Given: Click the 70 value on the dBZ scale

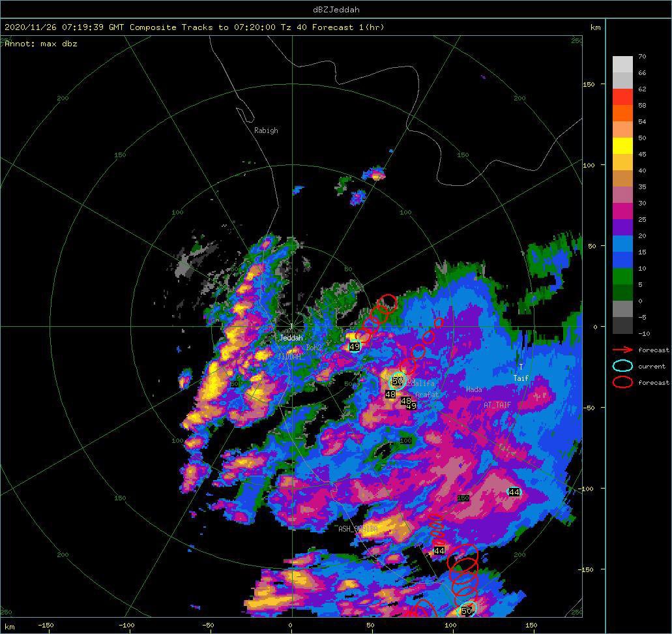Looking at the screenshot, I should 642,57.
